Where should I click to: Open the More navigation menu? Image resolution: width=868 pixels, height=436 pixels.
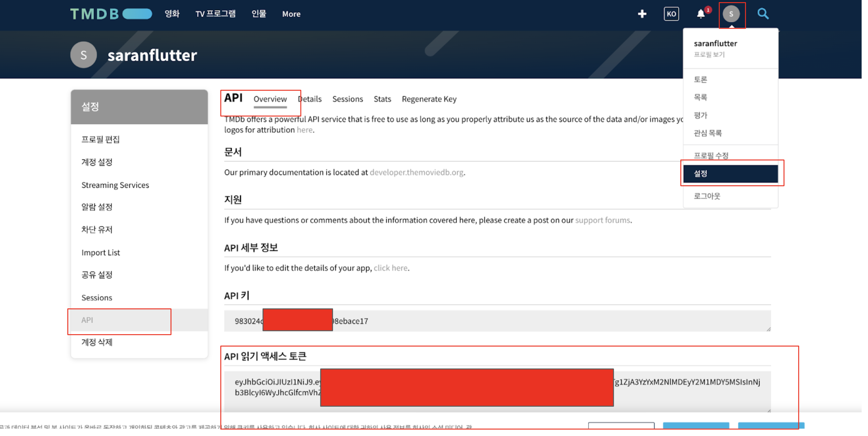pos(291,14)
